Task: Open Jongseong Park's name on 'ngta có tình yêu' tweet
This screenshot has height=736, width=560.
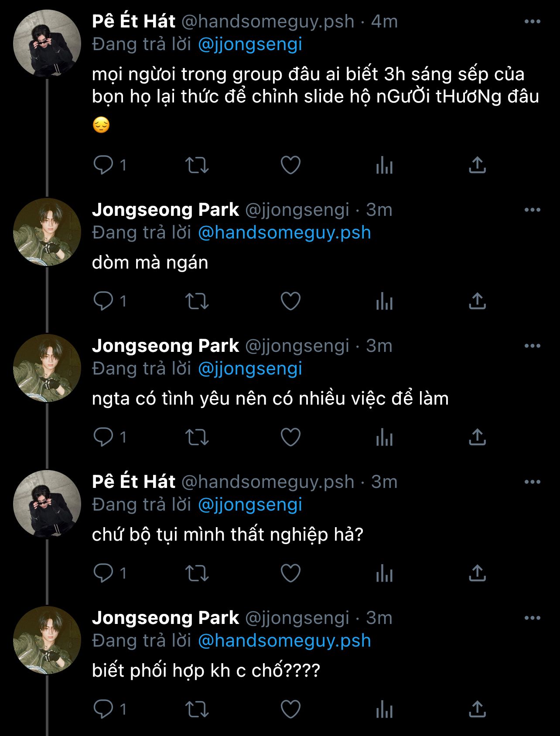Action: pyautogui.click(x=165, y=346)
